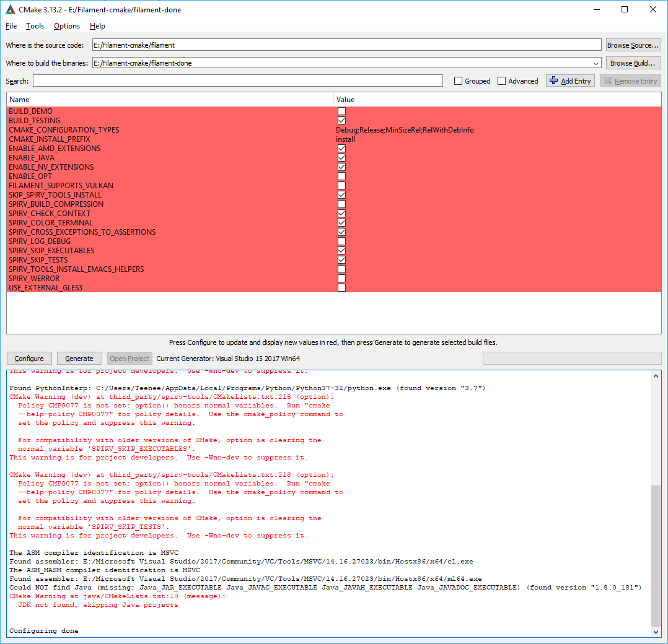Click the Configure button
The width and height of the screenshot is (668, 644).
coord(29,359)
